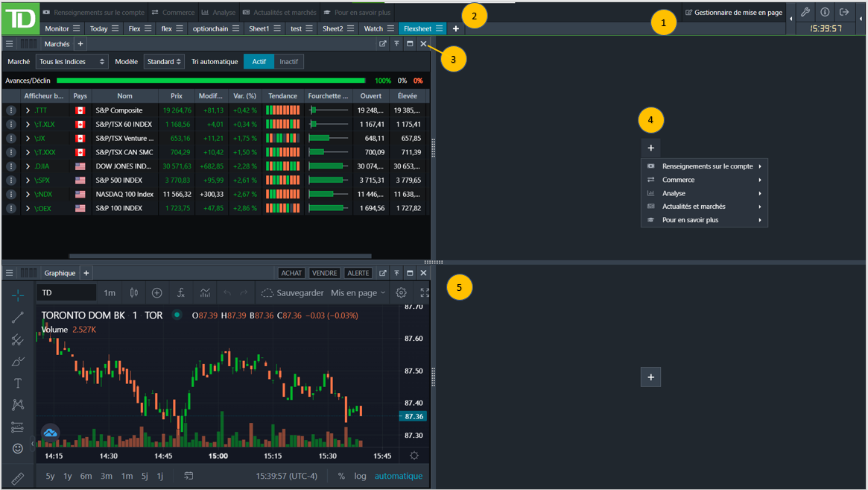The height and width of the screenshot is (490, 868).
Task: Open the chart indicators fx menu
Action: tap(181, 293)
